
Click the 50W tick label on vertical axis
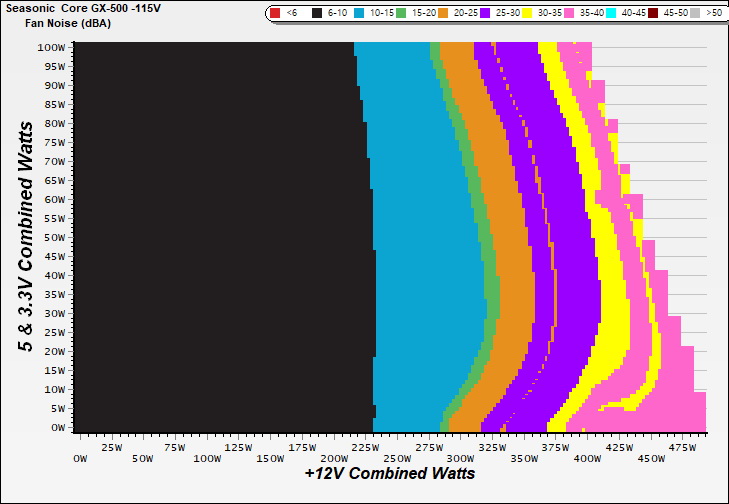[54, 237]
